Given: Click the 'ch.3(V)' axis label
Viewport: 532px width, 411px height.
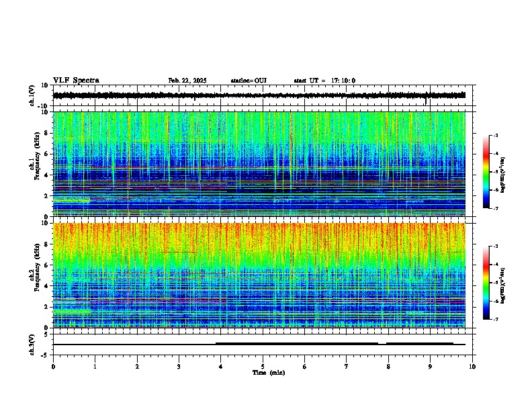Looking at the screenshot, I should tap(32, 345).
